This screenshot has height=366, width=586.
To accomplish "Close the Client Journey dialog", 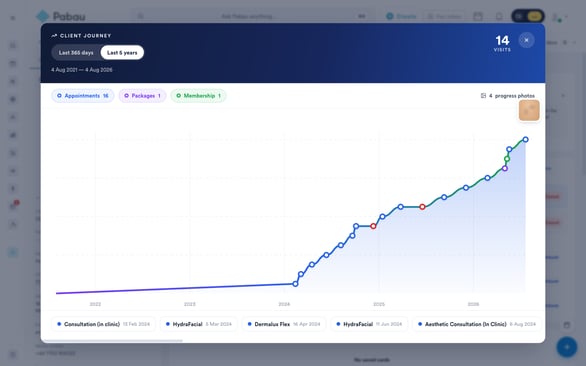I will pos(526,40).
